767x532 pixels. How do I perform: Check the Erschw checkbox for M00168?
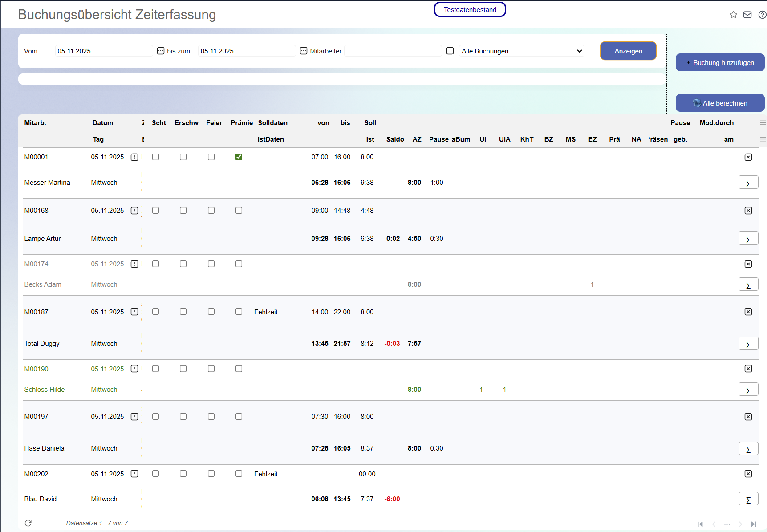pos(183,211)
